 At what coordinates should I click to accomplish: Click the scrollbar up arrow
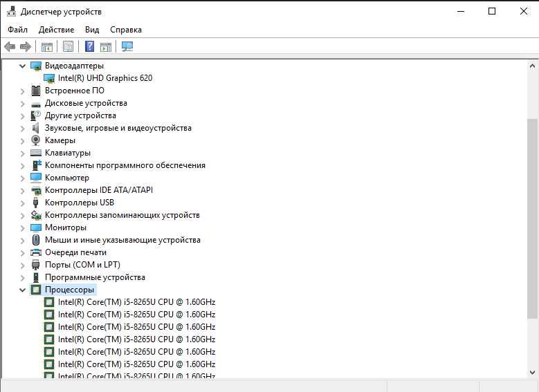(533, 66)
